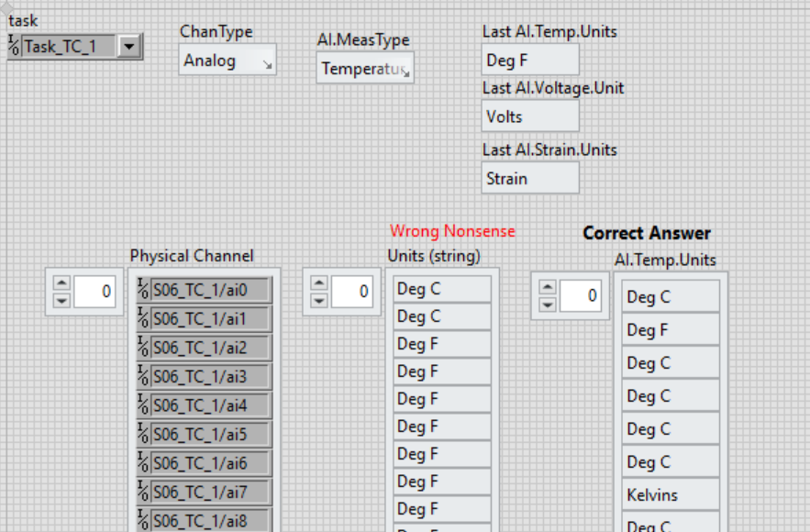Click I/O icon of S06_TC_1/ai8 channel
This screenshot has height=532, width=810.
pyautogui.click(x=143, y=521)
